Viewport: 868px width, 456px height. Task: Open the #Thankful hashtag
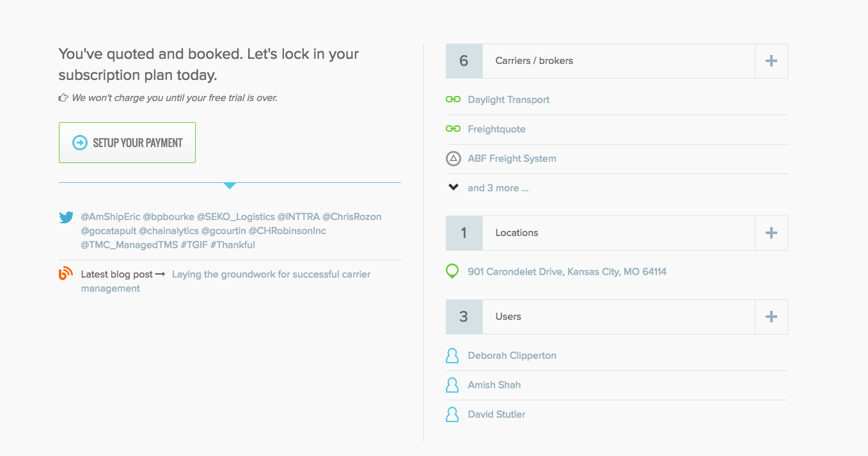pos(233,245)
